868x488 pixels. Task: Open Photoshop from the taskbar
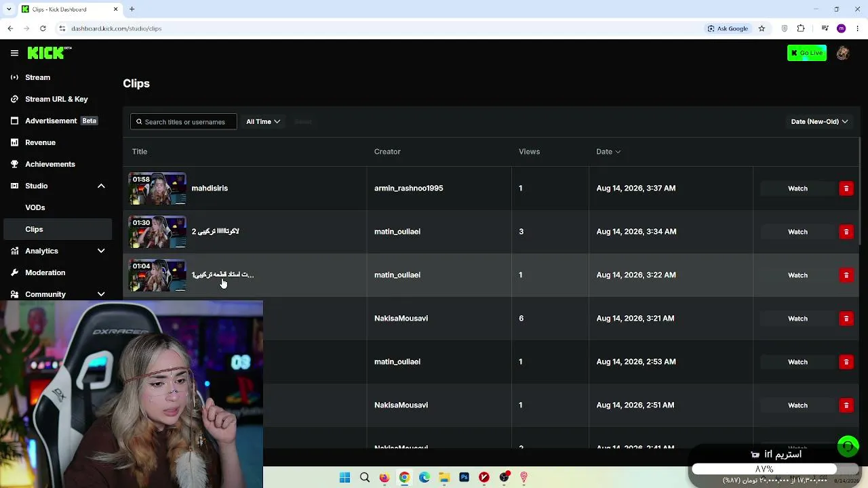click(x=464, y=477)
